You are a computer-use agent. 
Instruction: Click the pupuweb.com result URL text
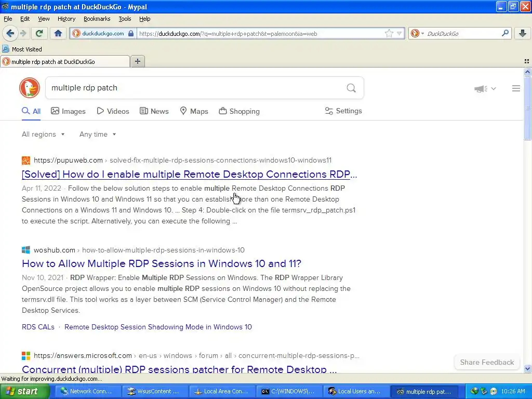point(182,160)
